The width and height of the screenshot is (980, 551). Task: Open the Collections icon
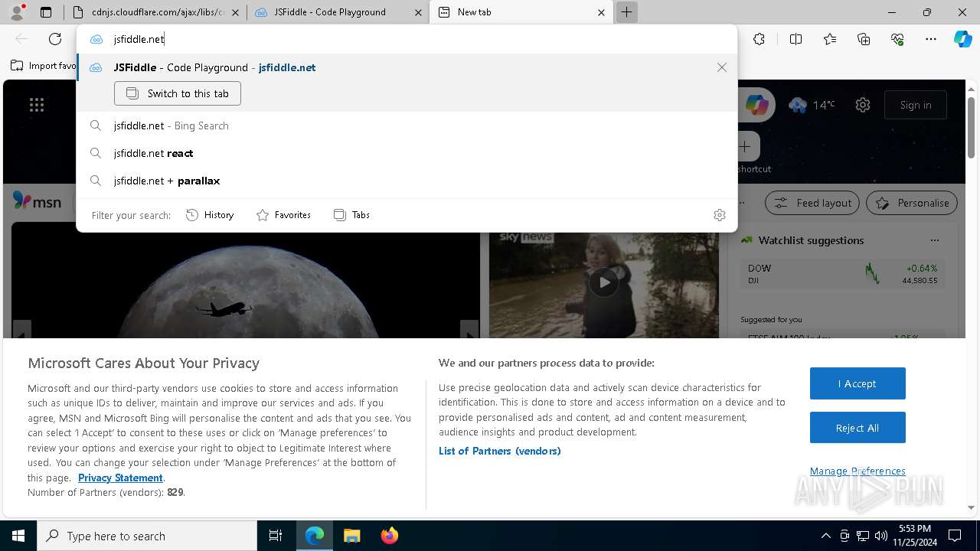pyautogui.click(x=864, y=39)
